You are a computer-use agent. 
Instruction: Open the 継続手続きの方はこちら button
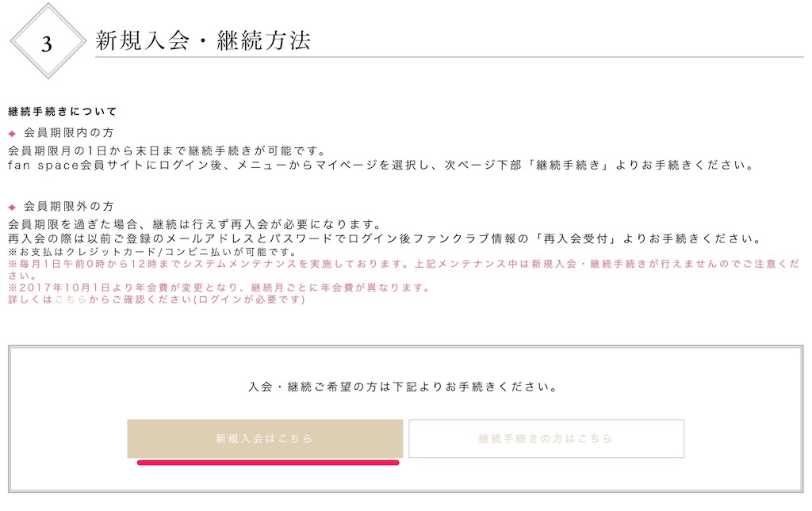coord(546,439)
